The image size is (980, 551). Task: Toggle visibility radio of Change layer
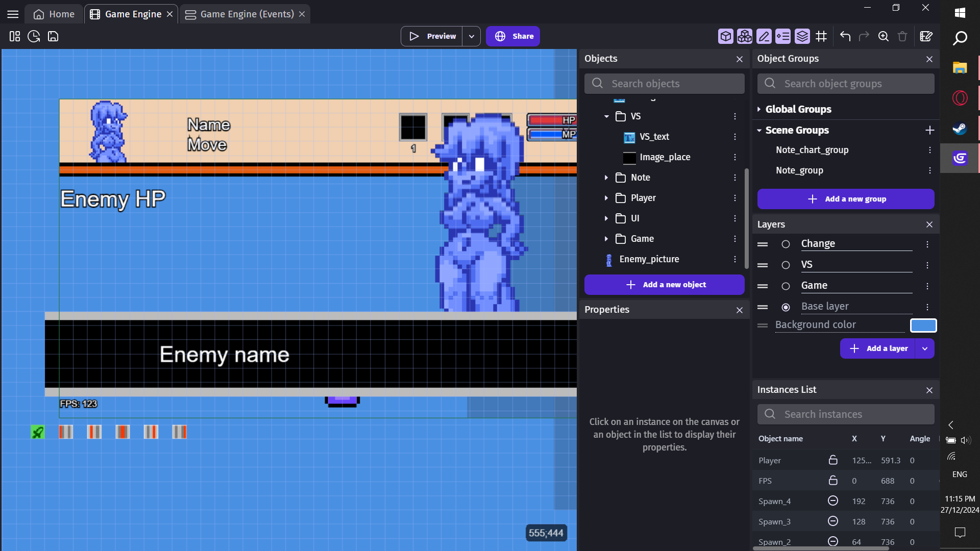[786, 244]
